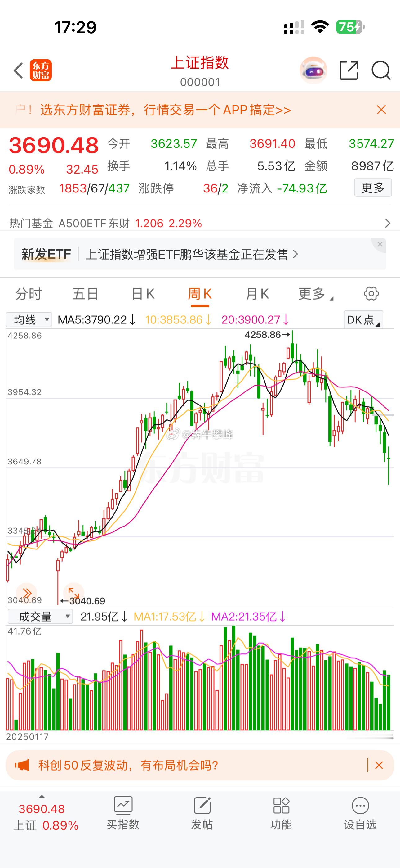Open the 成交量 indicator dropdown
Viewport: 400px width, 868px height.
point(40,617)
